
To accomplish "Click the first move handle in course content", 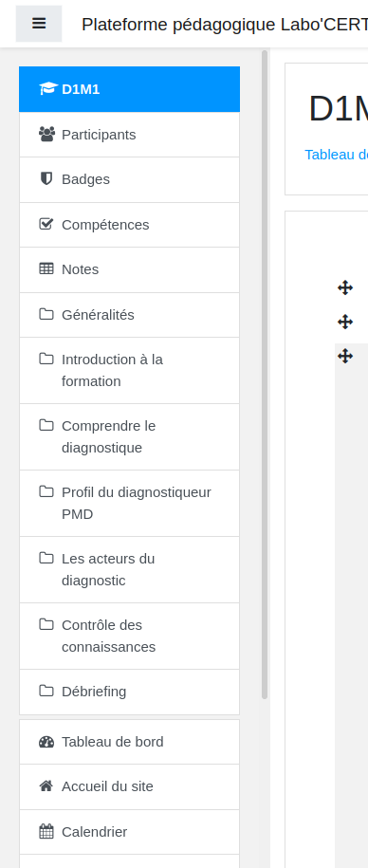I will (x=345, y=287).
